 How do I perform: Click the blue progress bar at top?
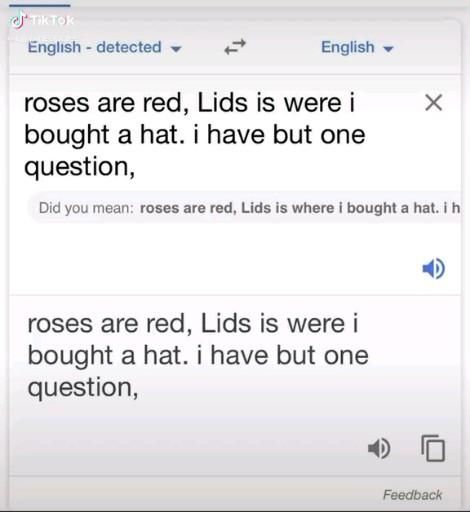40,5
